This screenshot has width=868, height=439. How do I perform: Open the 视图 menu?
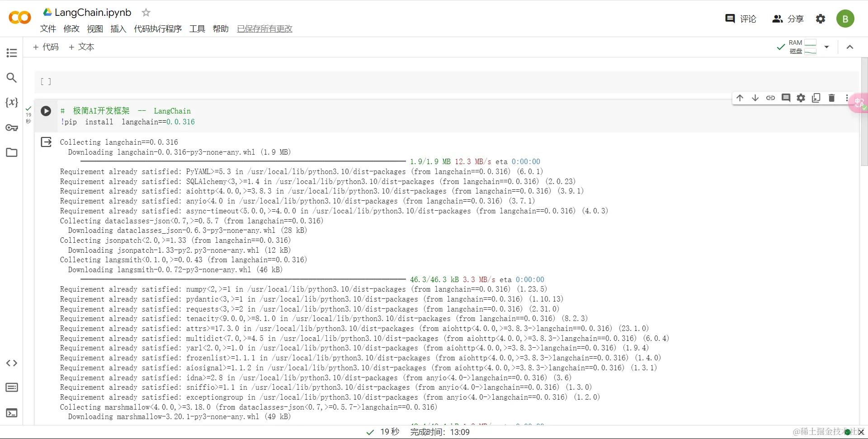pyautogui.click(x=95, y=29)
